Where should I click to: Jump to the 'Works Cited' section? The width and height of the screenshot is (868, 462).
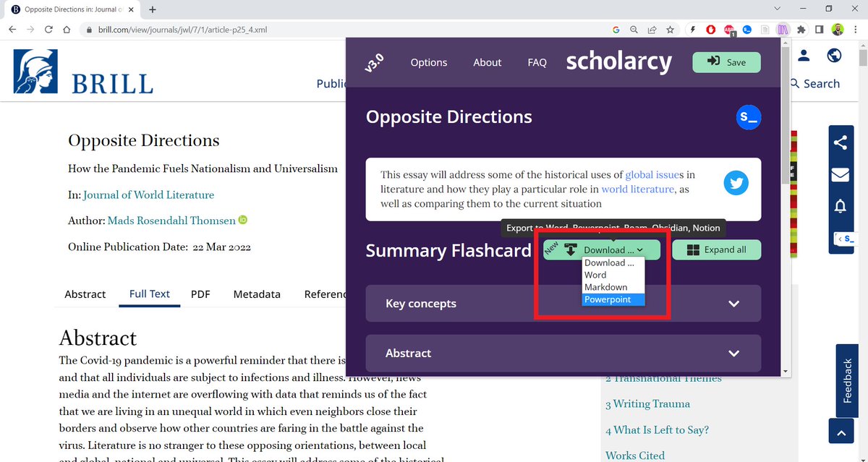pyautogui.click(x=635, y=455)
